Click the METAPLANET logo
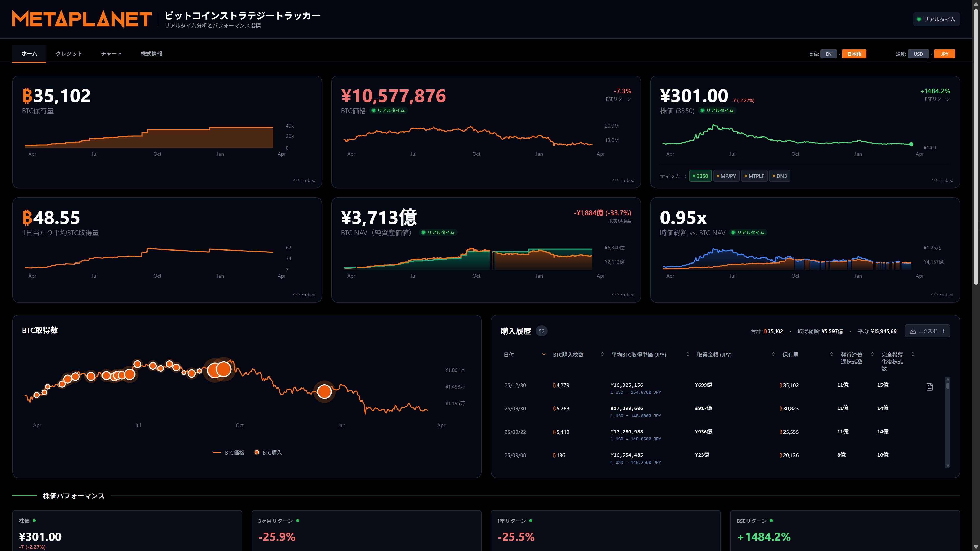This screenshot has width=980, height=551. pos(82,19)
